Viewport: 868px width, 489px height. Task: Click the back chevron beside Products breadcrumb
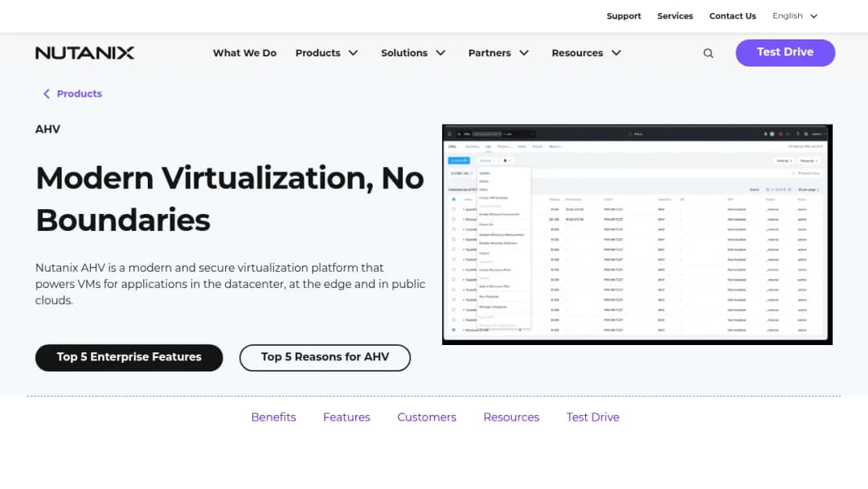[47, 93]
